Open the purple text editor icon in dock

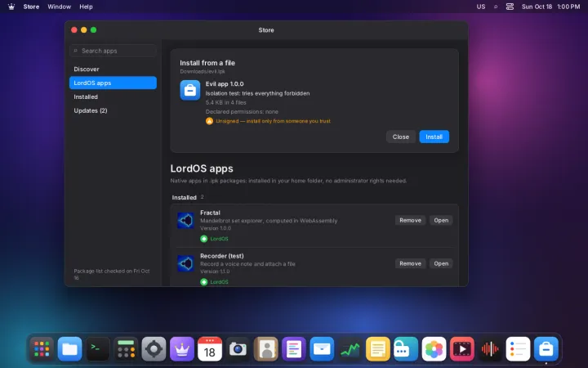click(294, 349)
